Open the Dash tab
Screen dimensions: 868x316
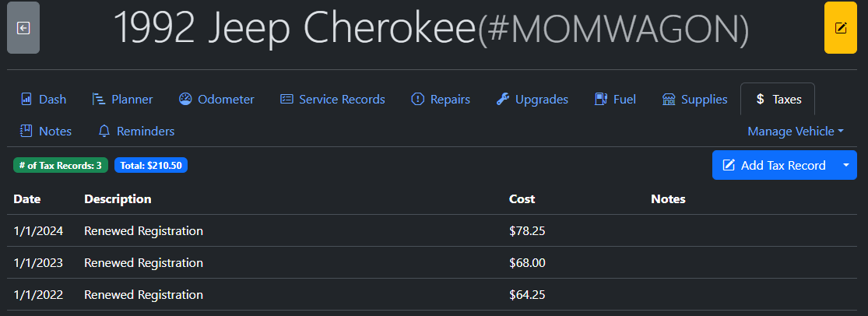[x=44, y=100]
